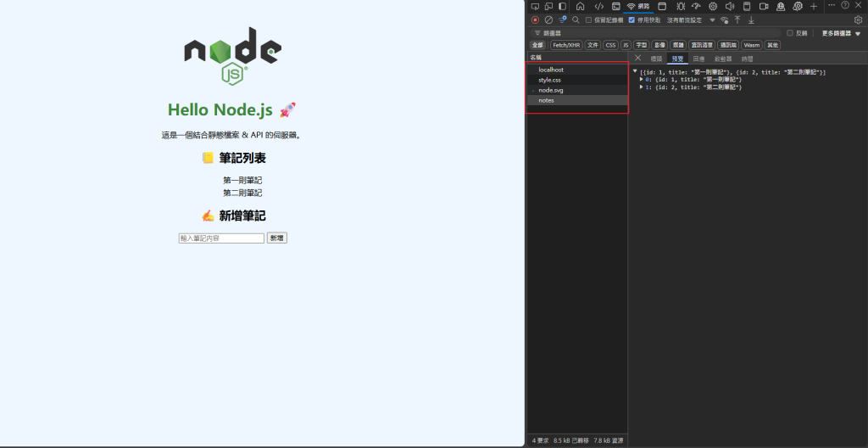Open the DevTools help question mark icon
This screenshot has width=868, height=448.
click(845, 5)
